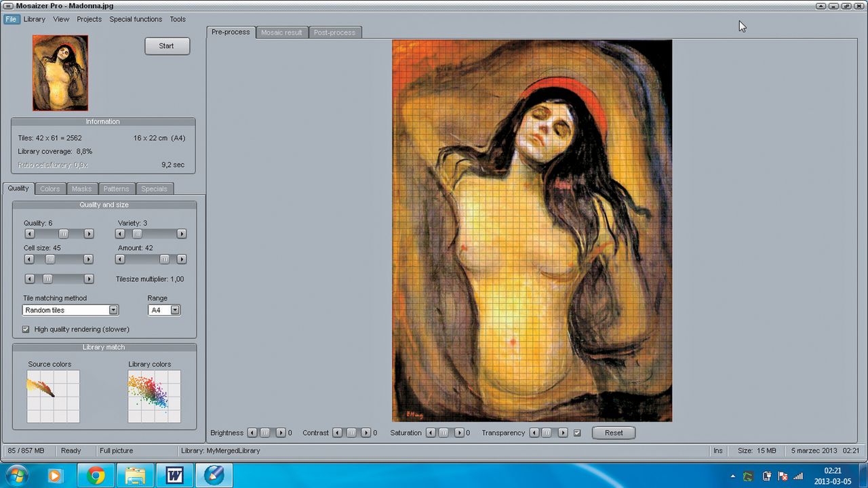The width and height of the screenshot is (868, 488).
Task: Click the '85 / 857 MB' status entry
Action: coord(26,451)
